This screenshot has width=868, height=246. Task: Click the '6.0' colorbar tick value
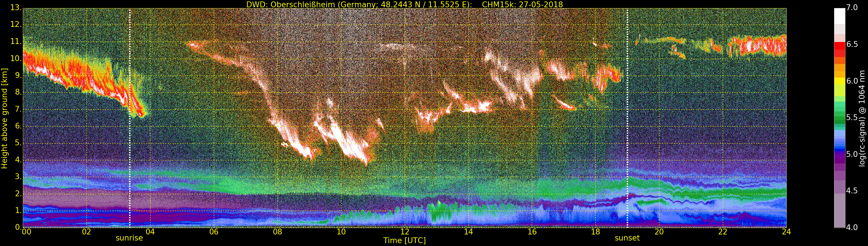(852, 81)
